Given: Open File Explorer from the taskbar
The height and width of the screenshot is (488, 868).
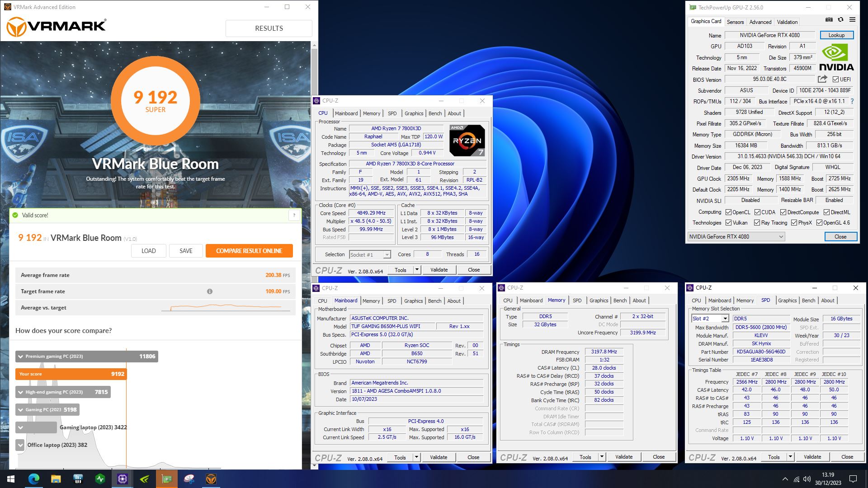Looking at the screenshot, I should 56,479.
